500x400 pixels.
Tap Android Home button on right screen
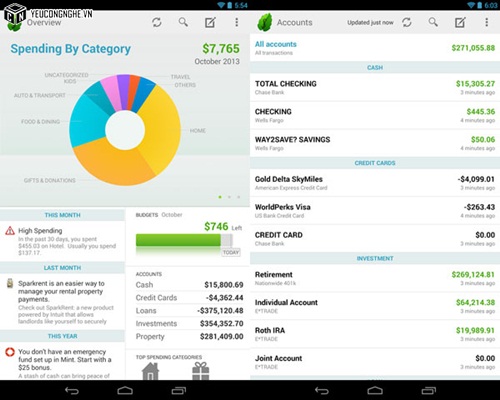pos(375,390)
